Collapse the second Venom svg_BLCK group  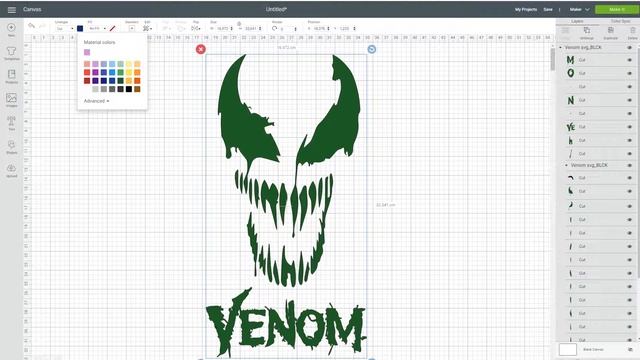(x=567, y=165)
